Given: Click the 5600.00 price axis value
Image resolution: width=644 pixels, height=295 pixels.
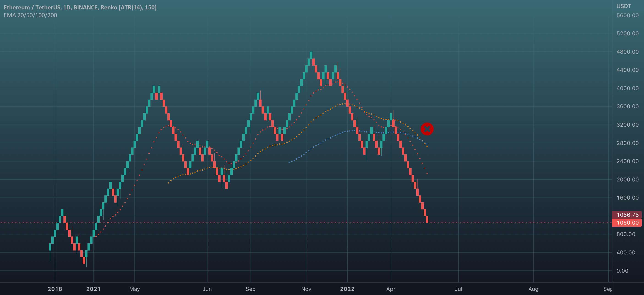Looking at the screenshot, I should point(628,15).
